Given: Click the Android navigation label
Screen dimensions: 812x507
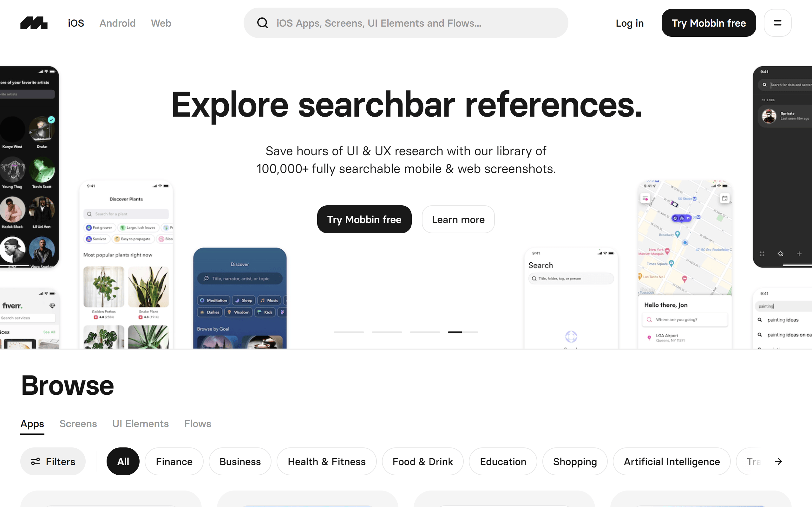Looking at the screenshot, I should pos(117,23).
